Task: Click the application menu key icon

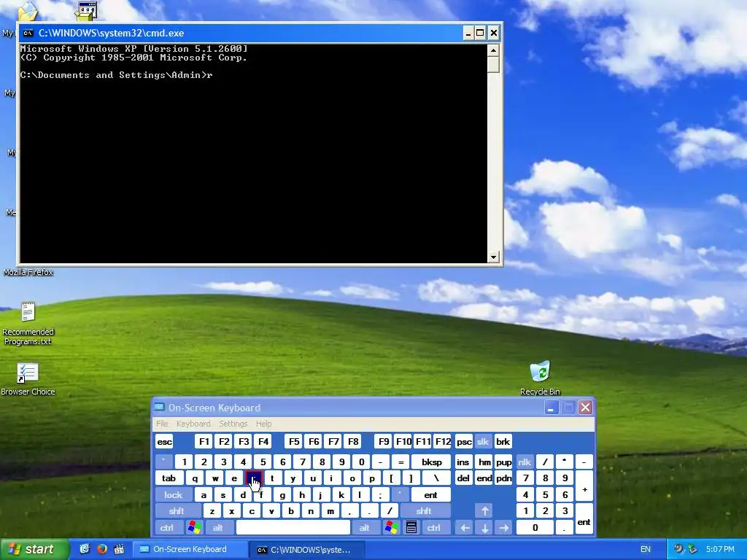Action: tap(411, 528)
